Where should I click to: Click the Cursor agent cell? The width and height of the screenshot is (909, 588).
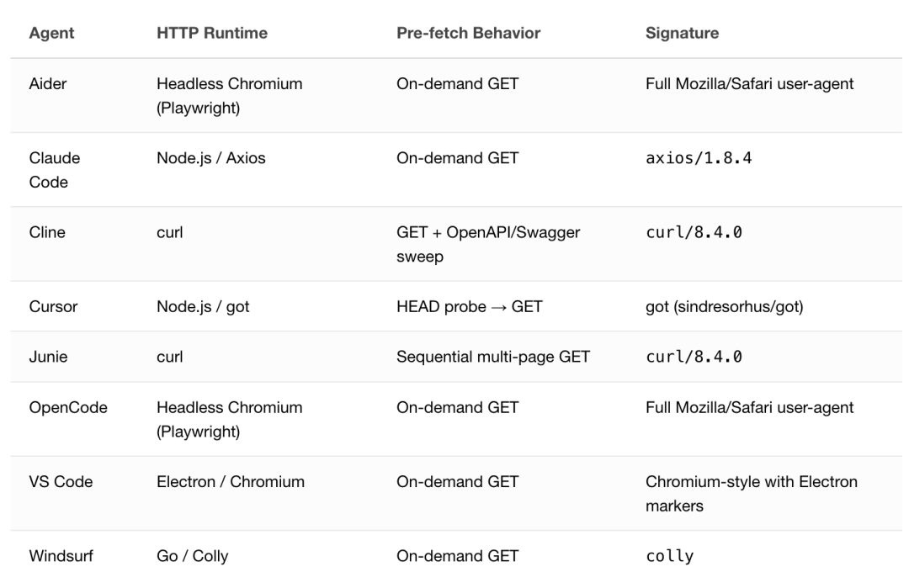pos(53,306)
